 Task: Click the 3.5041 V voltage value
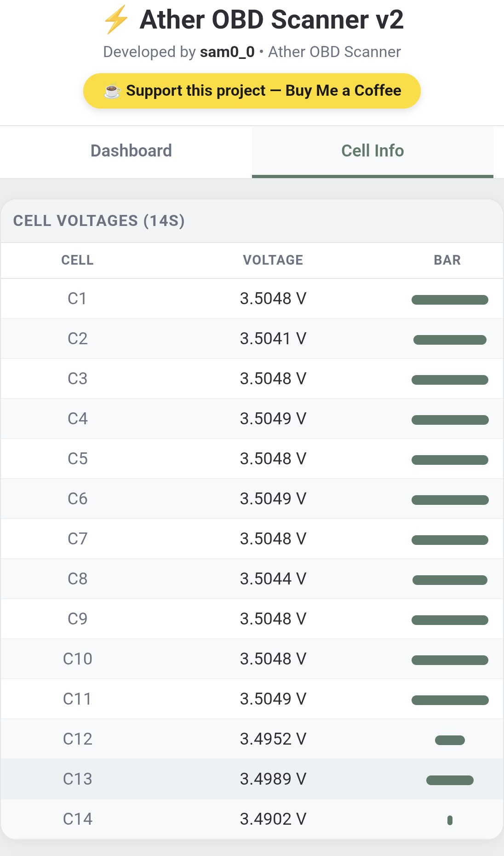click(273, 339)
